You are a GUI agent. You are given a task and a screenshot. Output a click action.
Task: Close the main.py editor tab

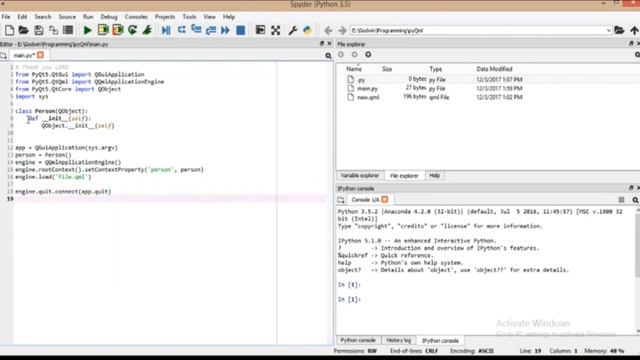point(40,55)
